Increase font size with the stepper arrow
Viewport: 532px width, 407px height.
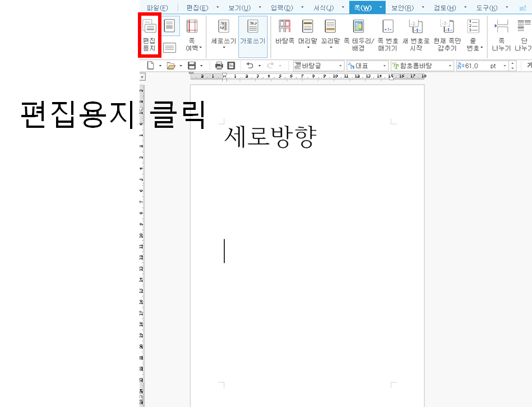pos(512,63)
